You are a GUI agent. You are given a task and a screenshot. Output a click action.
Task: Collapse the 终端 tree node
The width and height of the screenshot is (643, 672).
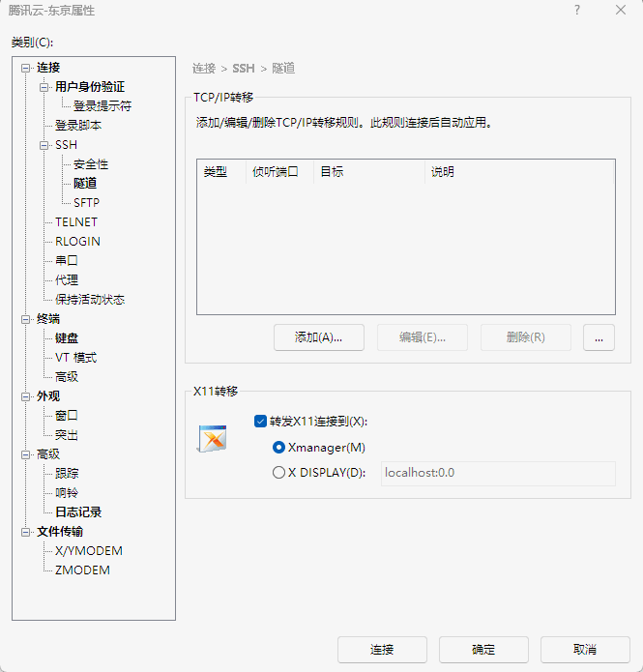26,319
